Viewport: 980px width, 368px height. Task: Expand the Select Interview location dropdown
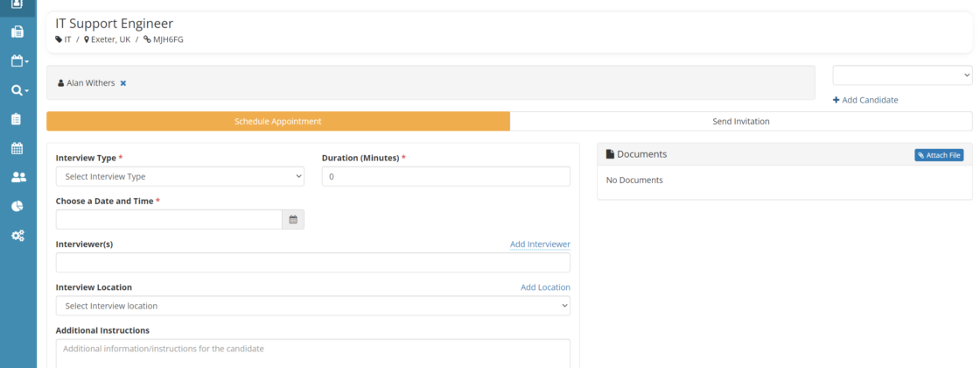click(312, 306)
